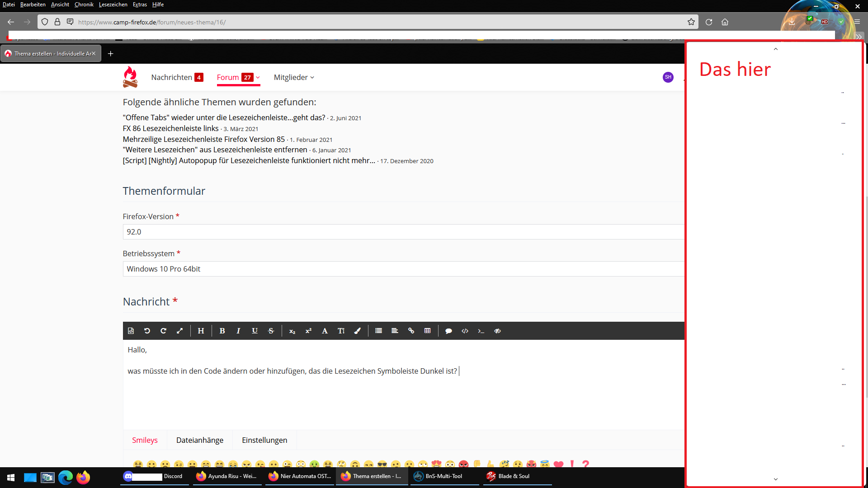
Task: Switch the editor to fullscreen mode
Action: tap(179, 331)
